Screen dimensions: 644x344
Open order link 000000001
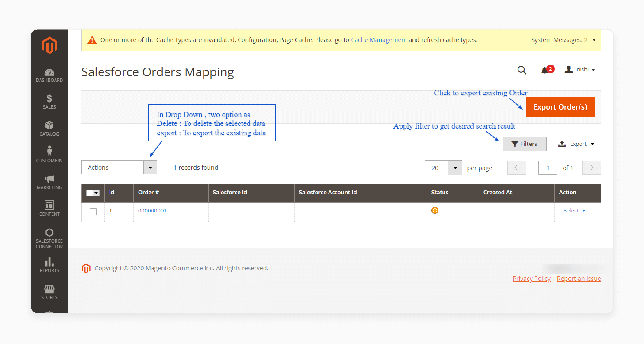(x=152, y=211)
